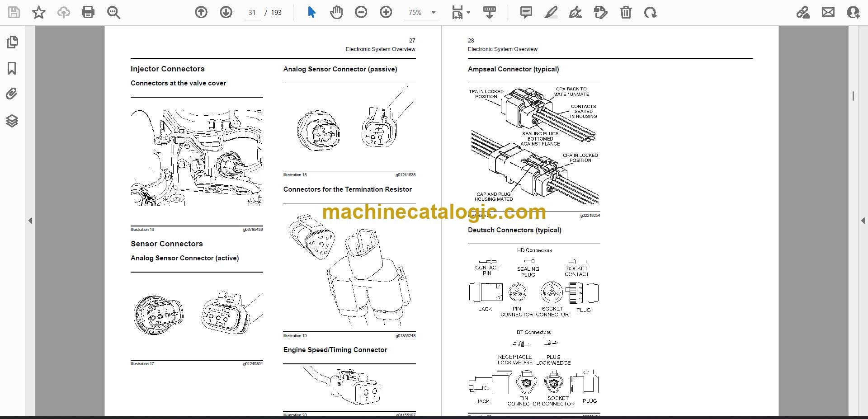
Task: Go to the previous page
Action: [201, 12]
